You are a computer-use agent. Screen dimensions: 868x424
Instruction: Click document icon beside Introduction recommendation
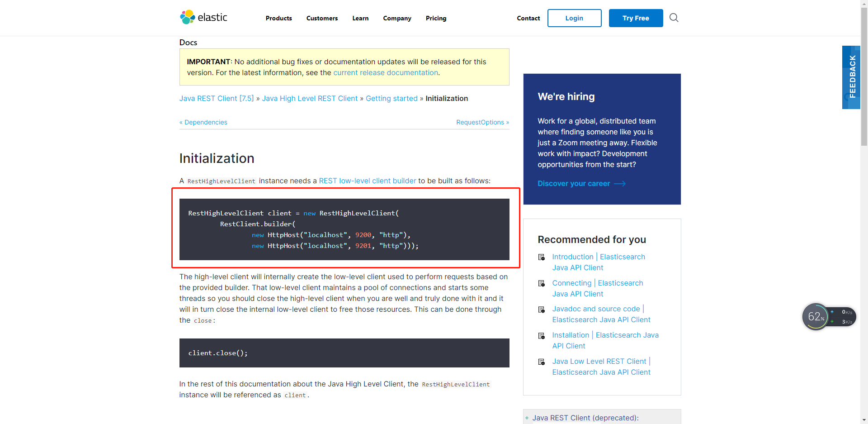click(x=541, y=257)
